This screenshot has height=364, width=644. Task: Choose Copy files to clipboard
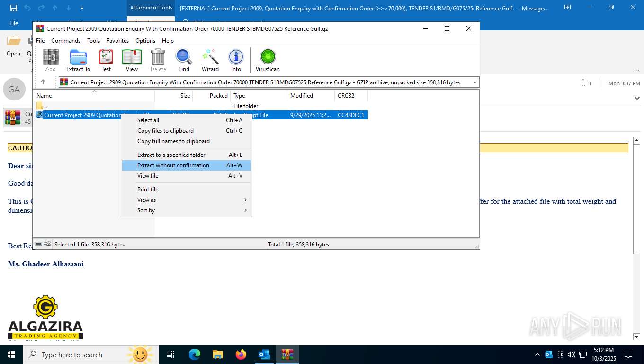coord(187,131)
